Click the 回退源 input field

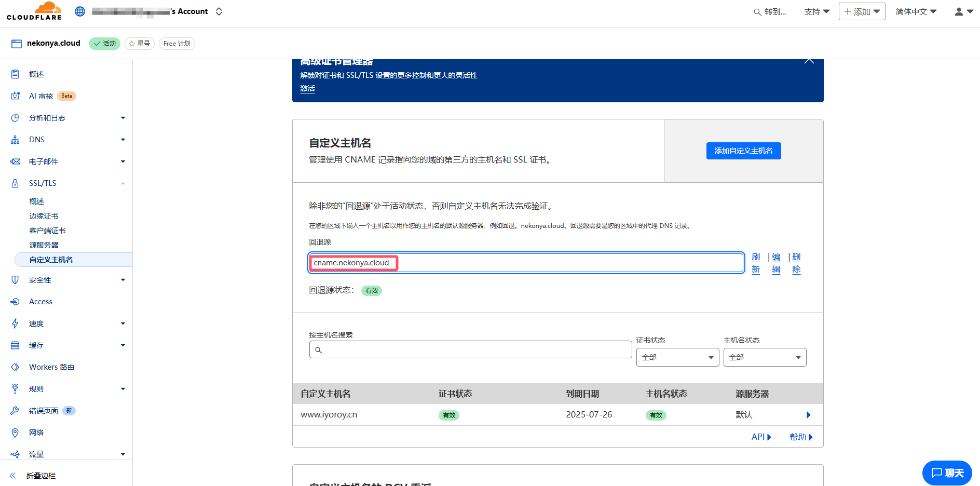(526, 263)
